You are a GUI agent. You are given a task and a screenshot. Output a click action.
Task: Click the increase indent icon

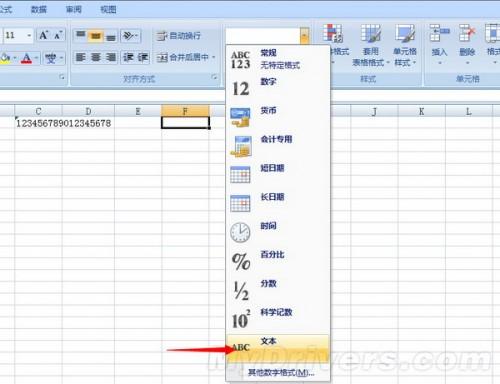click(x=143, y=57)
